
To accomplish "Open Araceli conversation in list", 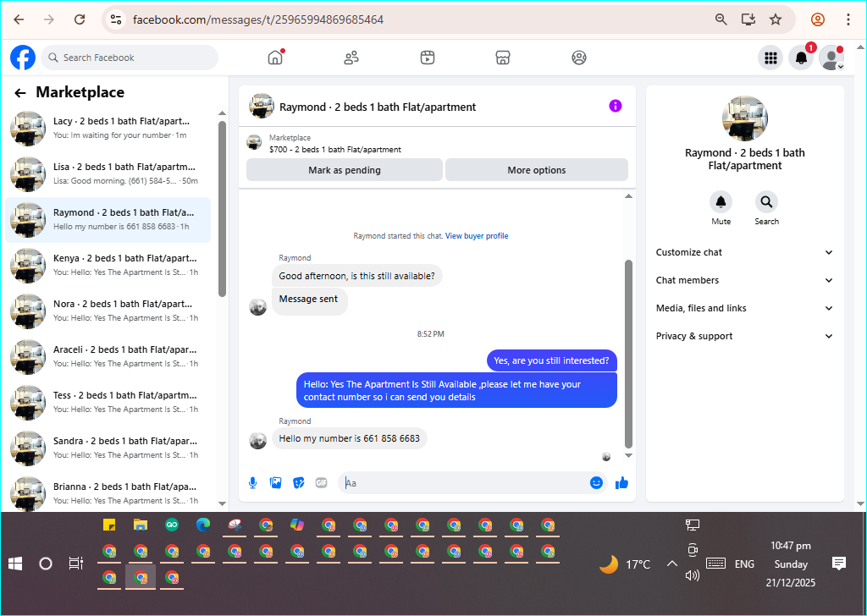I will click(108, 357).
